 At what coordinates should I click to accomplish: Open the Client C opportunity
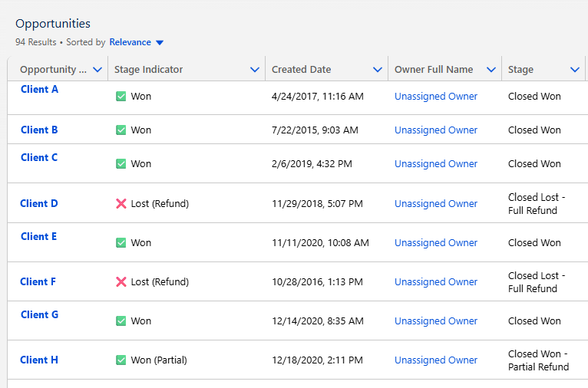point(39,158)
